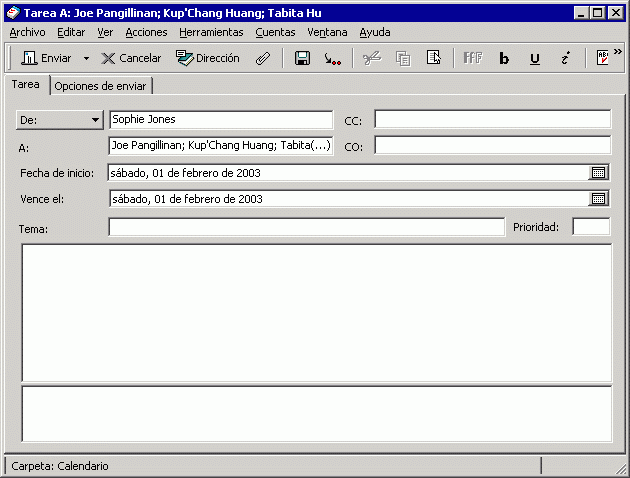Screen dimensions: 630x478
Task: Click the Carpeta: Calendario status text
Action: click(x=60, y=466)
